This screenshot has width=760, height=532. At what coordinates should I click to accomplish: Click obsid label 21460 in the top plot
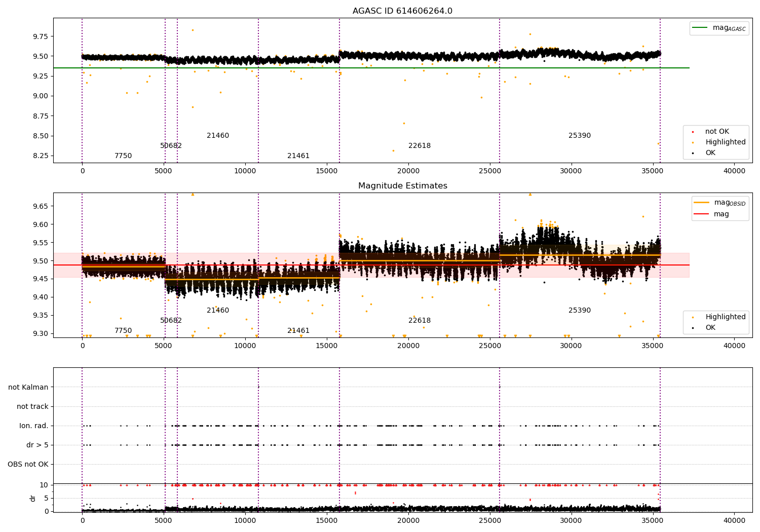(218, 136)
